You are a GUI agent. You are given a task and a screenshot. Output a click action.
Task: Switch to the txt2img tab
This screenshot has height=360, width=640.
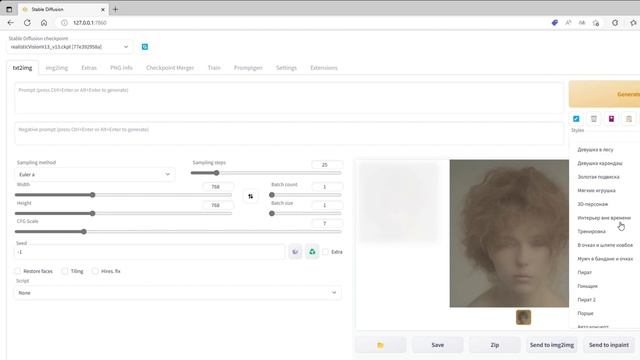pos(22,68)
